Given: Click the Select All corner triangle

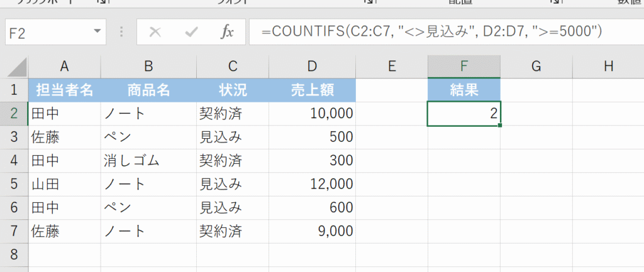Looking at the screenshot, I should point(17,67).
